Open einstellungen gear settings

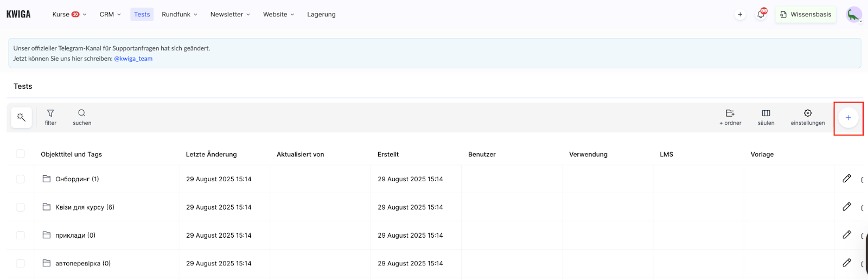pos(808,117)
